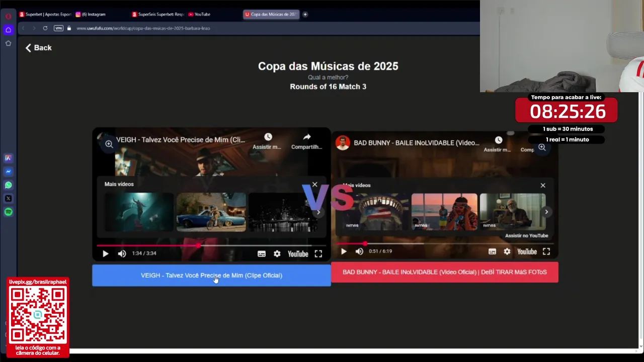Open WhatsApp in the Opera sidebar
The width and height of the screenshot is (644, 362).
point(8,185)
